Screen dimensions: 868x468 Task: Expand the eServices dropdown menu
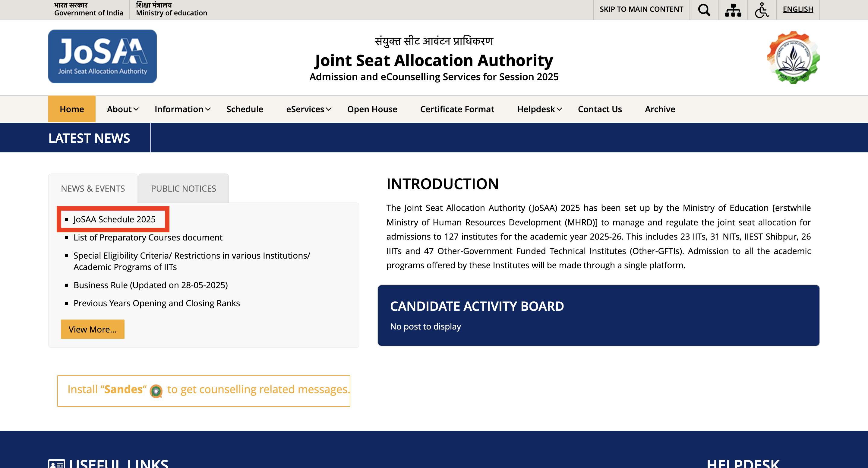309,109
